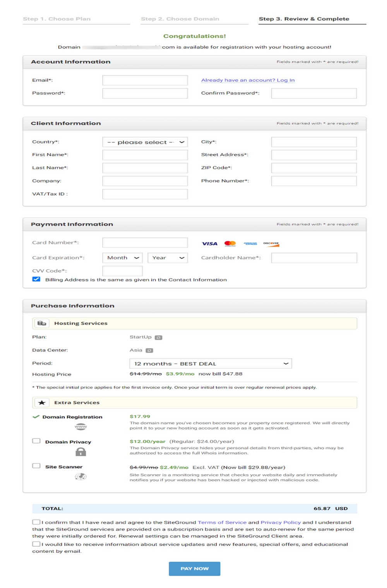The width and height of the screenshot is (387, 588).
Task: Tick the receive email updates checkbox
Action: [x=36, y=544]
